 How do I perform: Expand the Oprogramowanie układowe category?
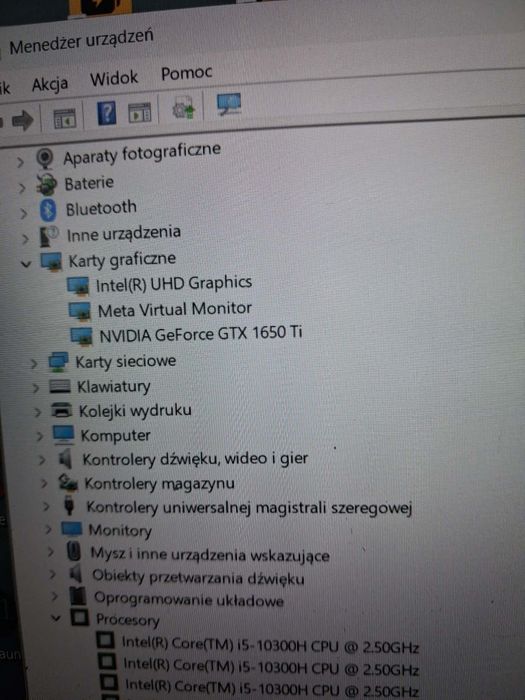coord(54,596)
